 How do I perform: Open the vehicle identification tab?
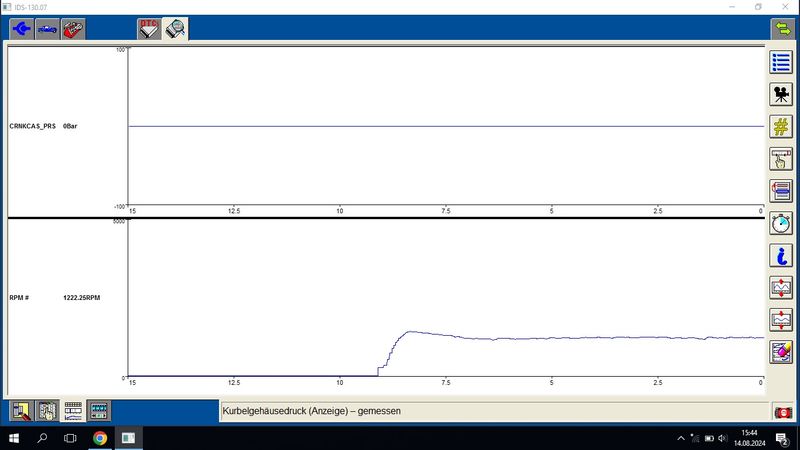coord(47,29)
